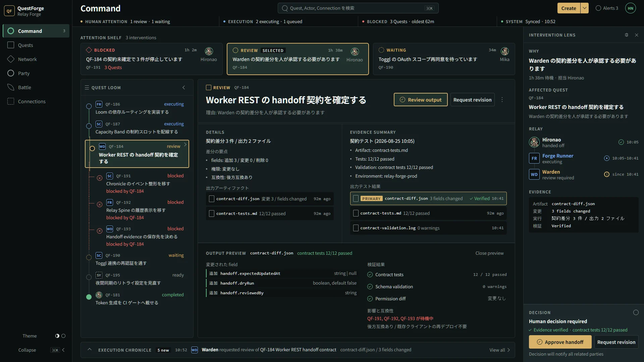Click the Network diamond icon
644x362 pixels.
(x=11, y=59)
